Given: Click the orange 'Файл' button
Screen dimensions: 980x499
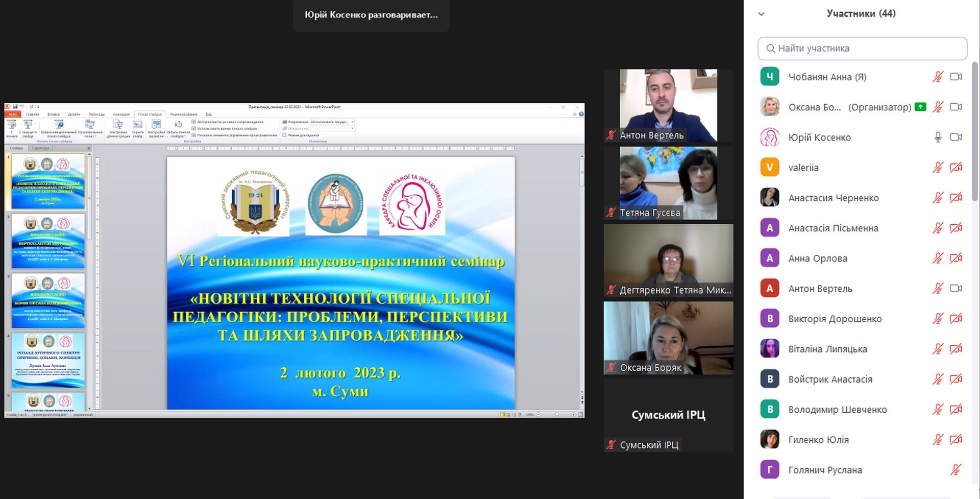Looking at the screenshot, I should coord(13,114).
